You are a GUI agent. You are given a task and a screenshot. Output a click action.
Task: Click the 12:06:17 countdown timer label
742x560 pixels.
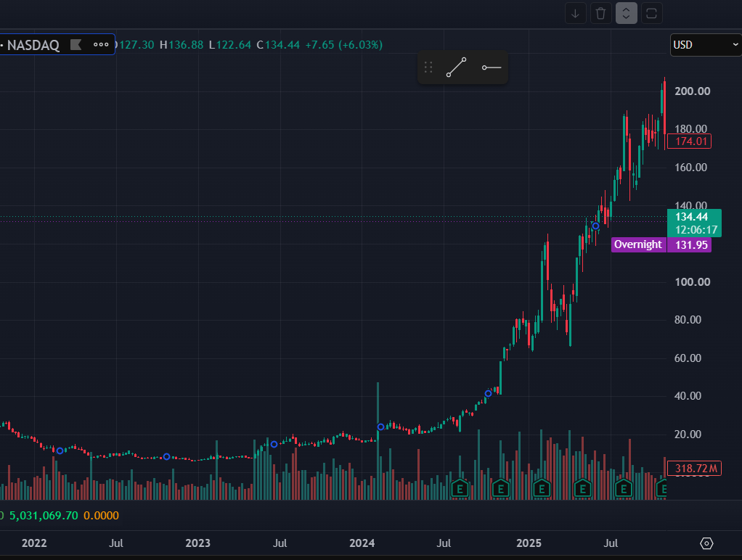(696, 230)
